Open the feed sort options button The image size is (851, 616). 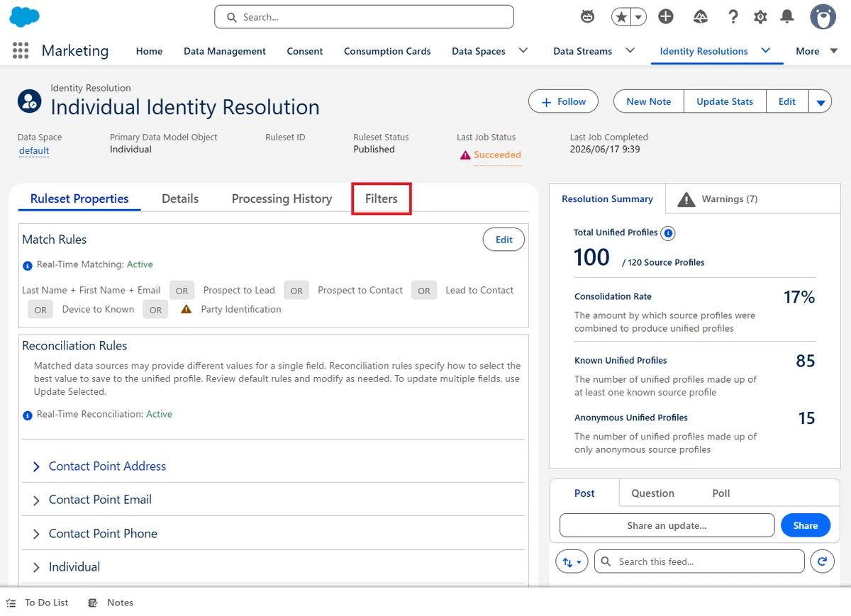tap(572, 561)
